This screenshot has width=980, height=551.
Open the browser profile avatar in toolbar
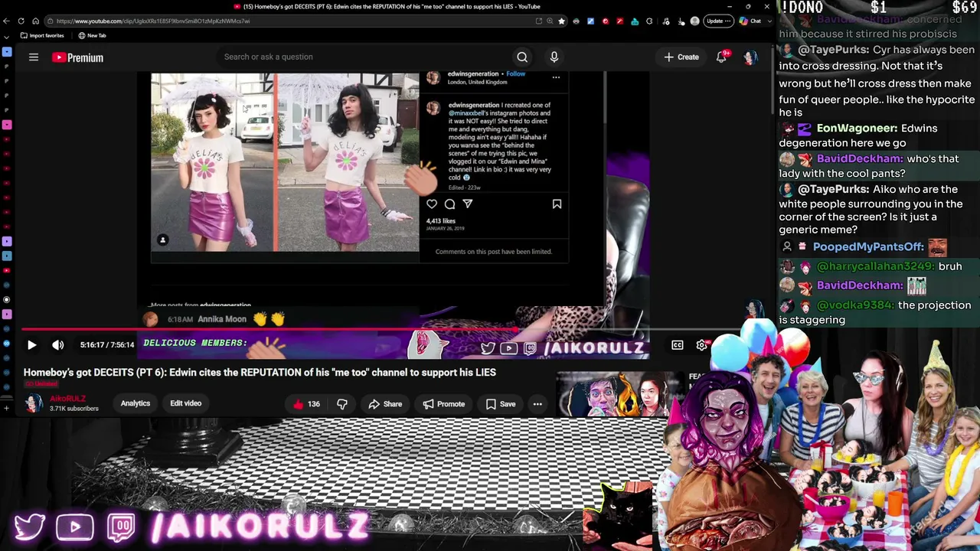click(x=694, y=21)
